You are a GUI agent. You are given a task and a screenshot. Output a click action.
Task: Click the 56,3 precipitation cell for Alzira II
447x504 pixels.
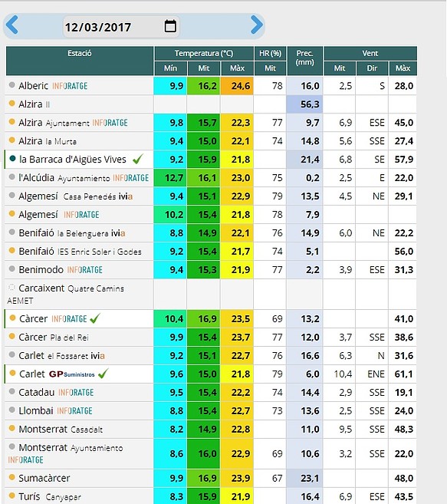(x=304, y=104)
